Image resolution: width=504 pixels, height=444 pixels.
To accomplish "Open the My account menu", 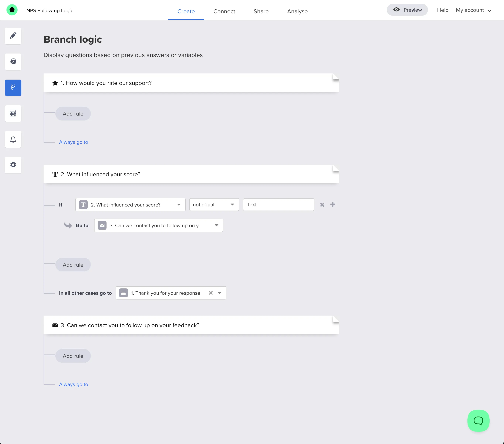I will tap(473, 10).
